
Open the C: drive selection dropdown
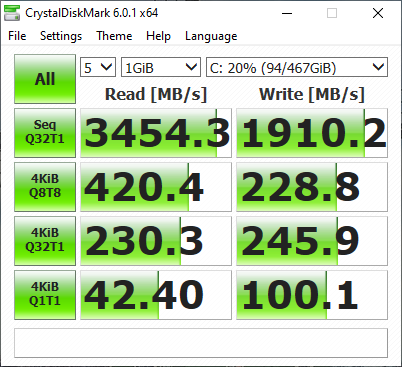coord(297,67)
